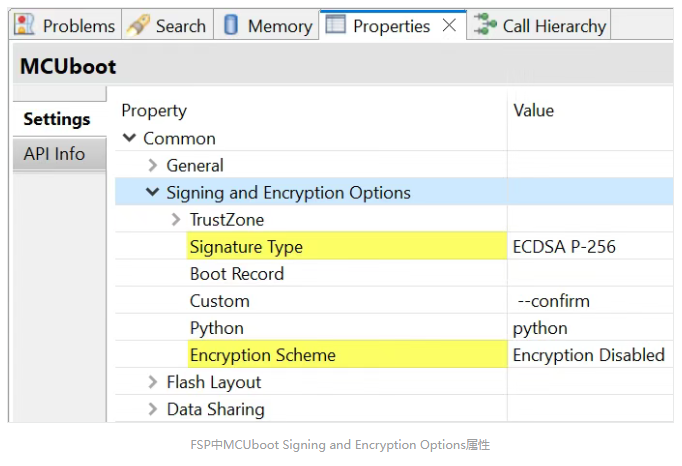Image resolution: width=682 pixels, height=466 pixels.
Task: Click the Search flashlight icon
Action: 138,25
